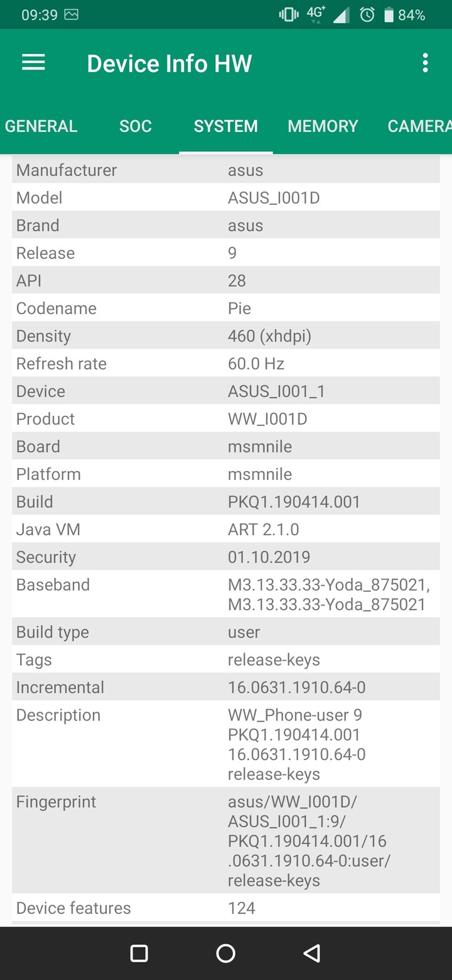Tap the Baseband row with Yoda version
452x980 pixels.
pyautogui.click(x=226, y=594)
